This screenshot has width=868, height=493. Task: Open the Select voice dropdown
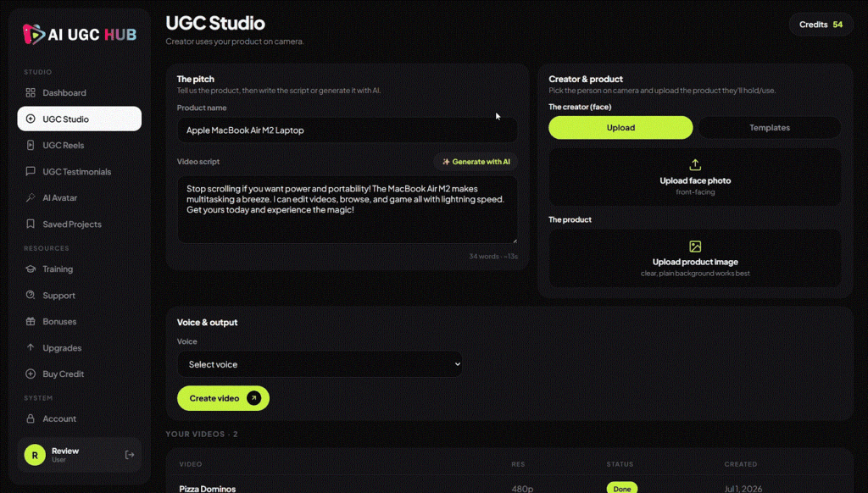coord(320,364)
